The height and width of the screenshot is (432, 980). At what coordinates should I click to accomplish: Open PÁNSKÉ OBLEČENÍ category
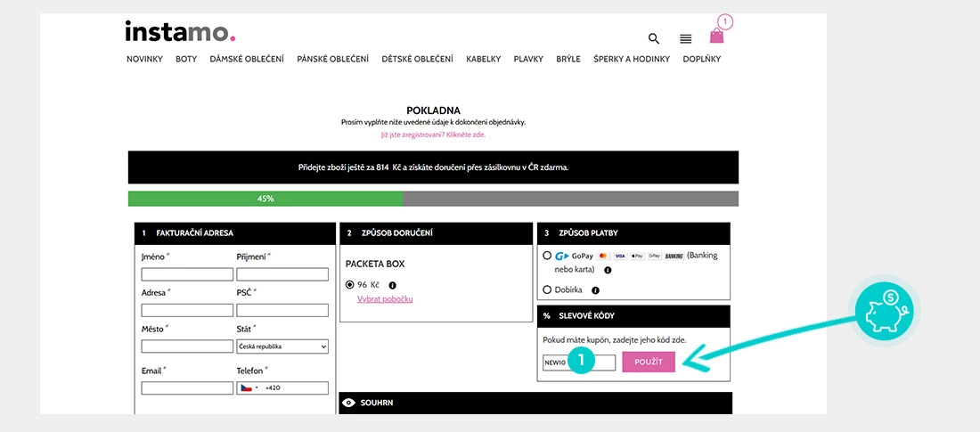(x=333, y=60)
